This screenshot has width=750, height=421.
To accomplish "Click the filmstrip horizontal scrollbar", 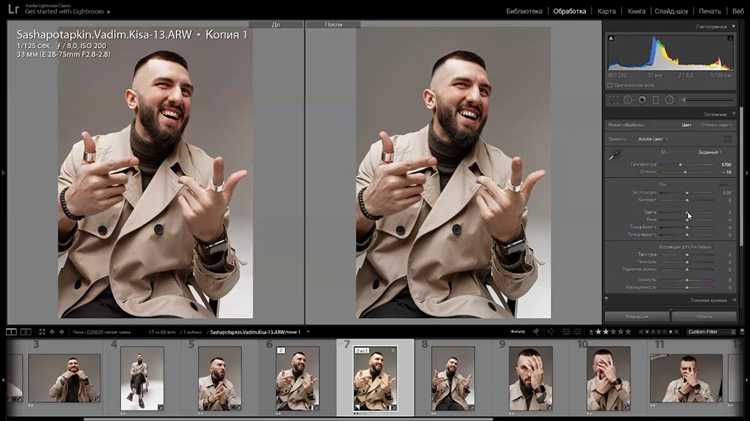I will (x=289, y=419).
